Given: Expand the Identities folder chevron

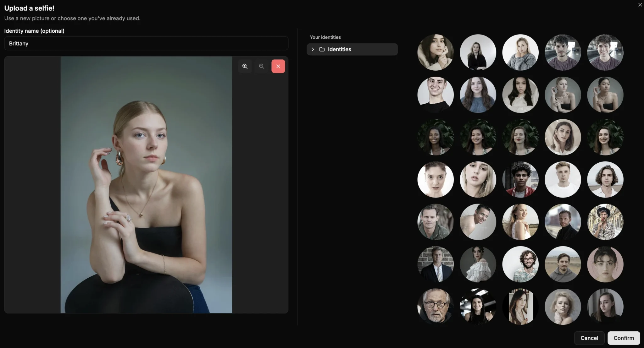Looking at the screenshot, I should tap(313, 49).
